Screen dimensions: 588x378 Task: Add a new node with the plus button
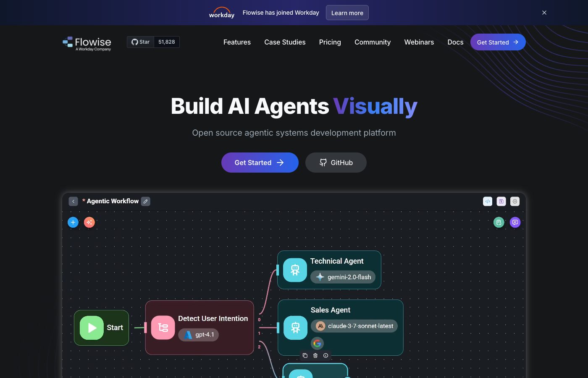click(x=73, y=222)
